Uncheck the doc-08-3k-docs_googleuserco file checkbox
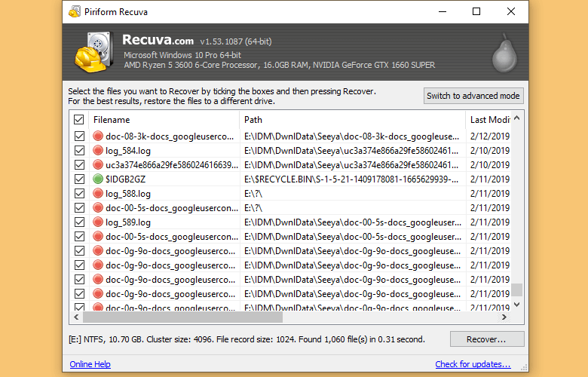 click(x=79, y=136)
